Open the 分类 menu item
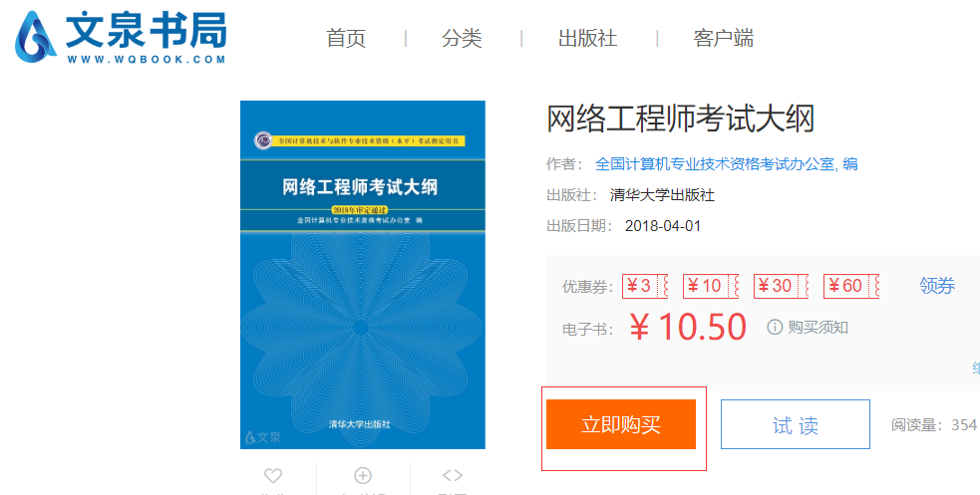 462,38
